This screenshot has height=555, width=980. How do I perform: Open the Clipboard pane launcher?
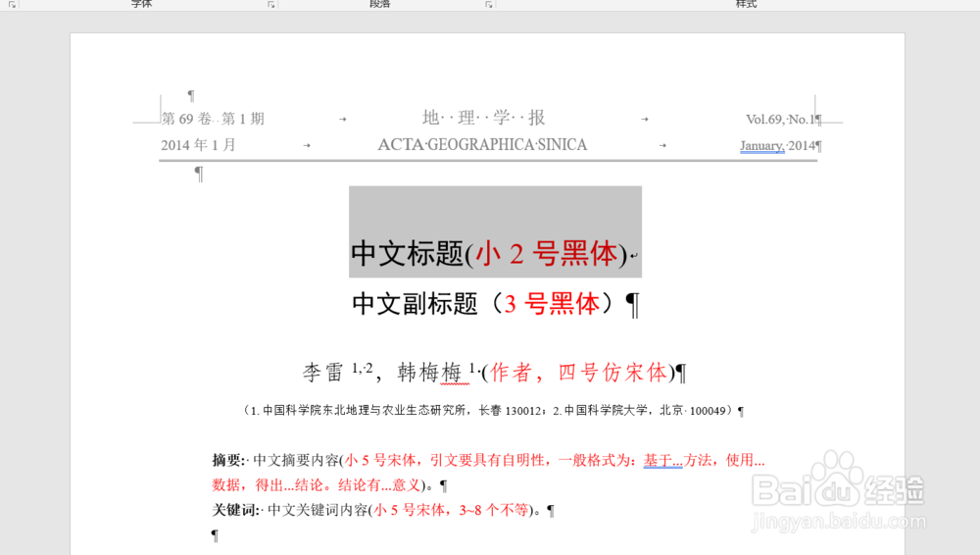click(x=12, y=4)
